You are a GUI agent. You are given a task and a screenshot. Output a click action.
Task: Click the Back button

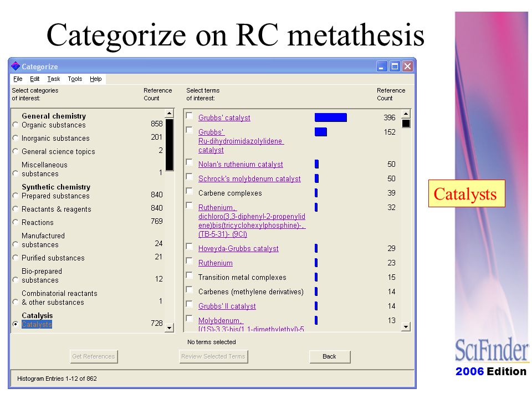pyautogui.click(x=329, y=356)
